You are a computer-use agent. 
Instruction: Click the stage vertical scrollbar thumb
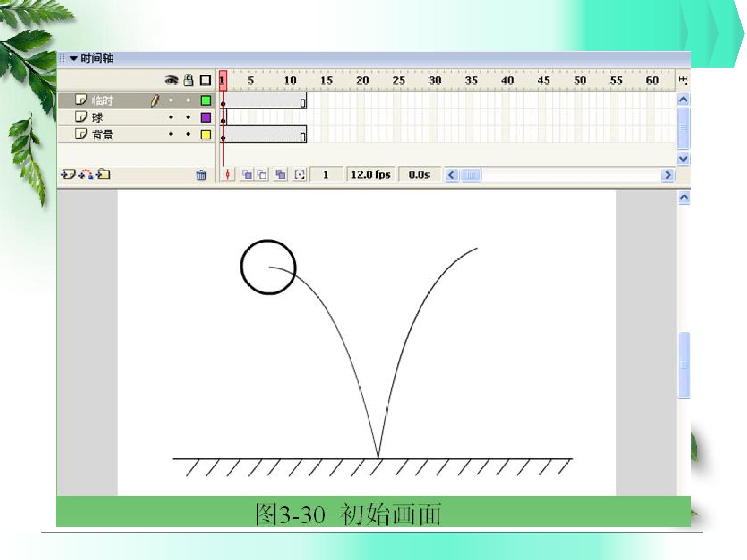684,365
